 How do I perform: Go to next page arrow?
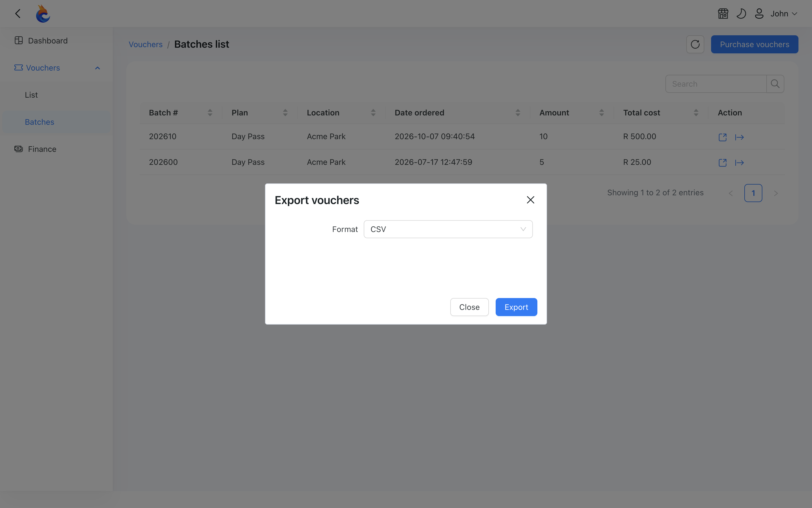point(776,193)
